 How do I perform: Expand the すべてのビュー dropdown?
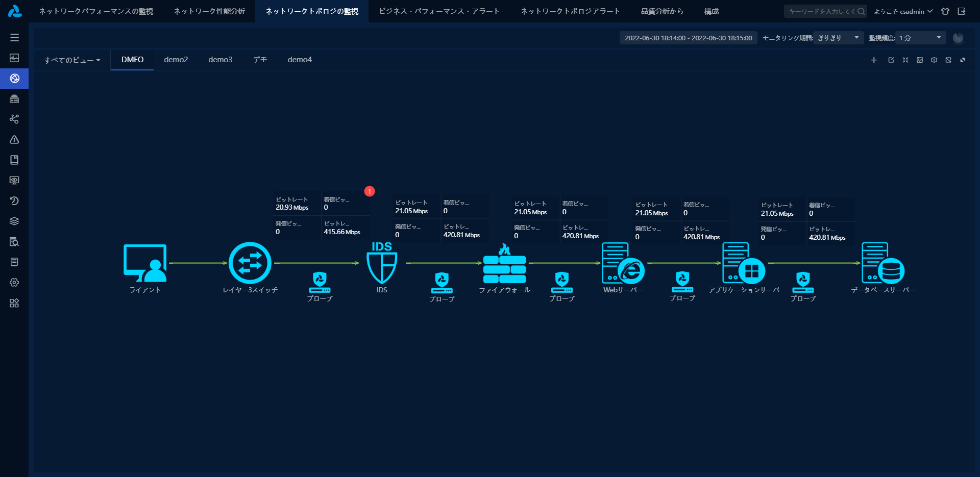tap(72, 60)
